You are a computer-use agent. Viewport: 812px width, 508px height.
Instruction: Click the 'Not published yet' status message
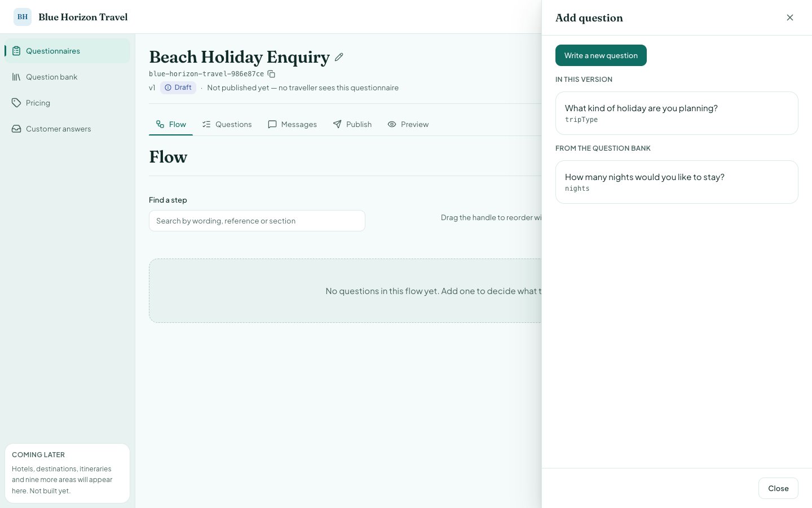pyautogui.click(x=303, y=87)
